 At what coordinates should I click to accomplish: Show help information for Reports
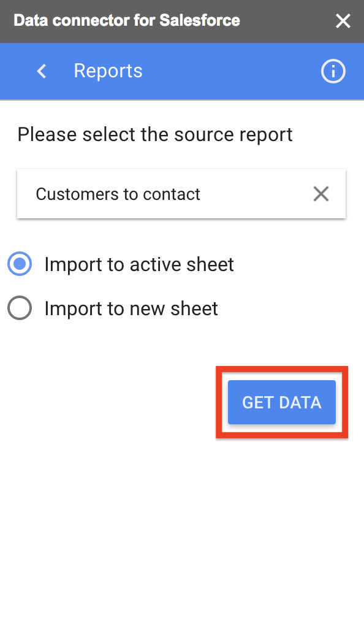tap(333, 72)
